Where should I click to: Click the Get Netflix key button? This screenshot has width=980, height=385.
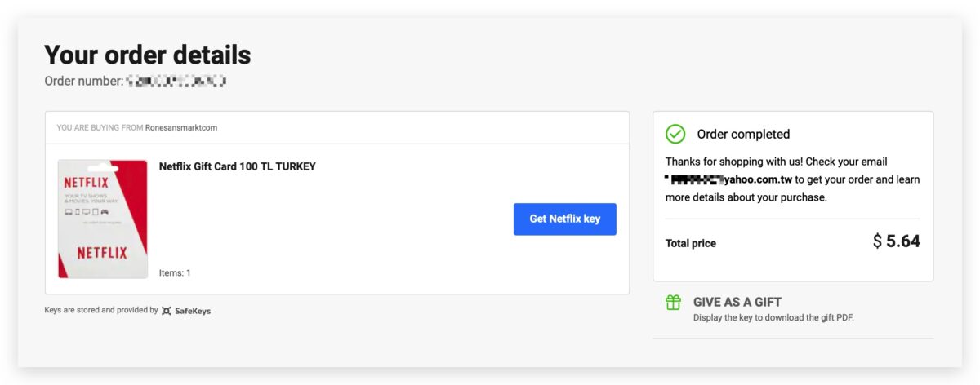(564, 219)
